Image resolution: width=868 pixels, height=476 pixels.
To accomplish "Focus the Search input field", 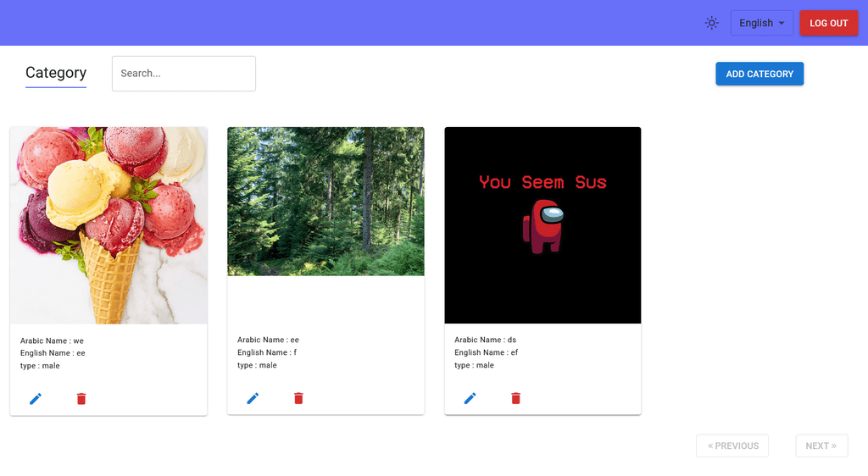I will [x=184, y=74].
